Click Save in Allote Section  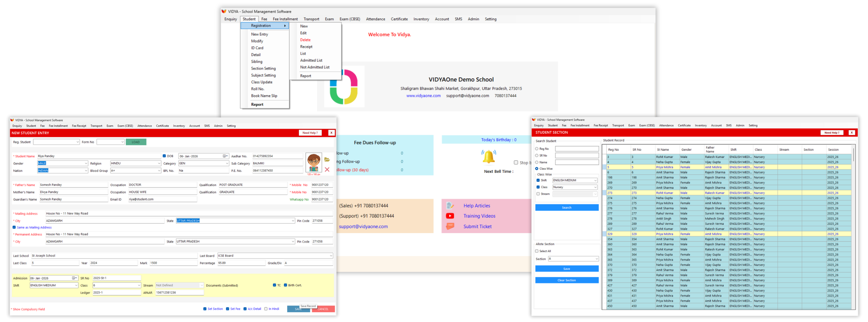point(567,269)
